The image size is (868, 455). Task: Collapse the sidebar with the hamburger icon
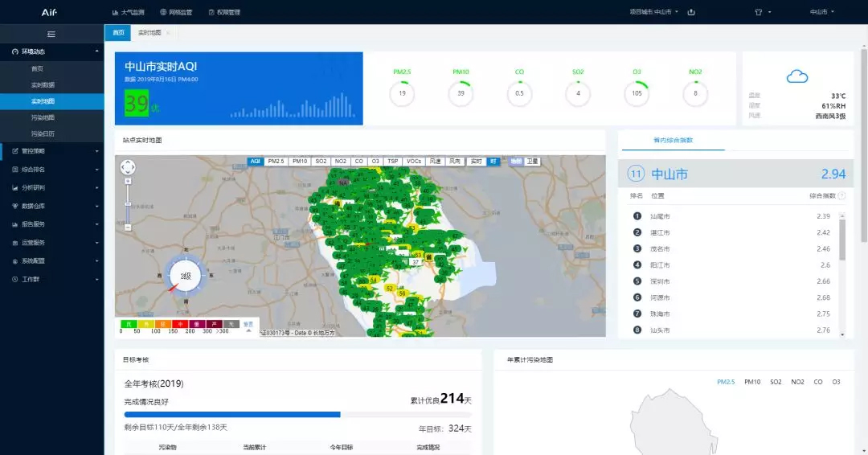point(51,34)
